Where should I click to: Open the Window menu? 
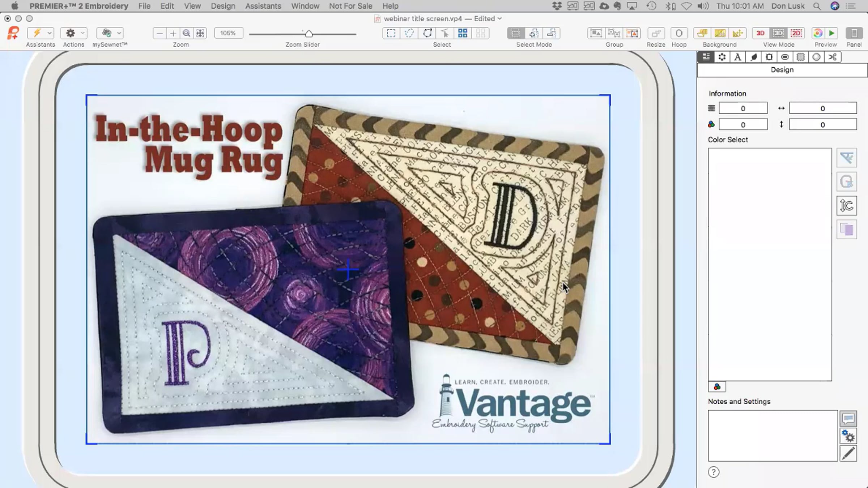pyautogui.click(x=305, y=6)
